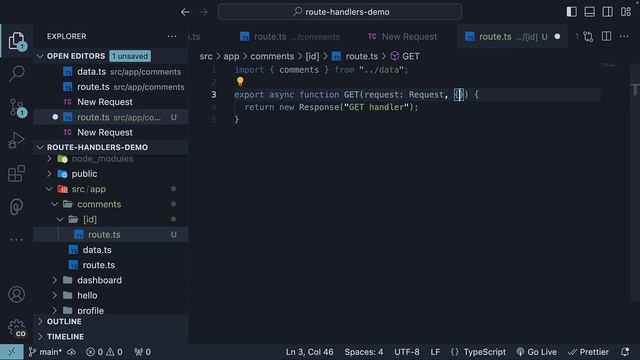
Task: Click the command center search field route-handlers-demo
Action: tap(340, 12)
